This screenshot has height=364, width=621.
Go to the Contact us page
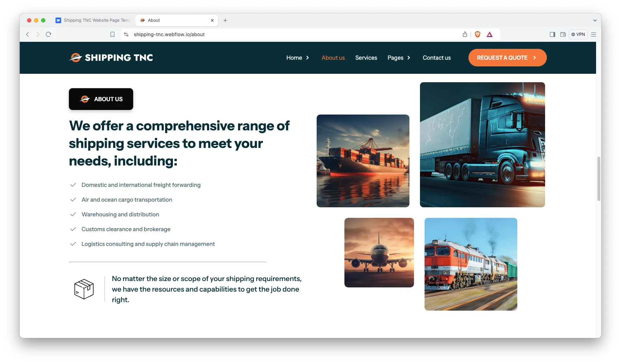tap(436, 58)
